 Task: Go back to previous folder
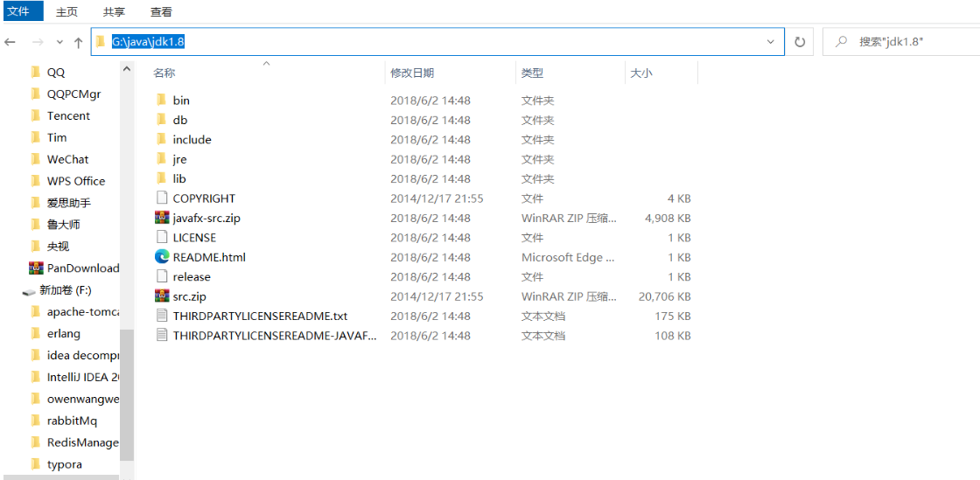click(x=10, y=42)
